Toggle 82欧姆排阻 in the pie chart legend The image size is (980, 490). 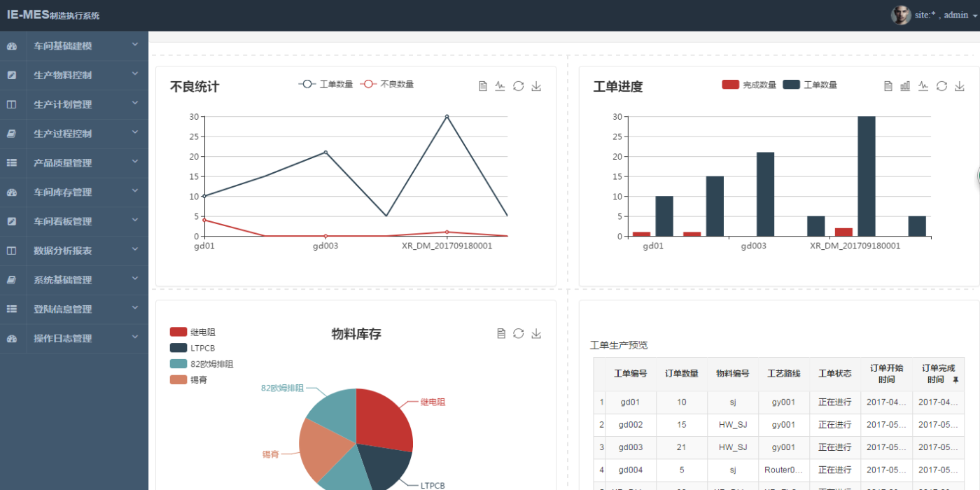pos(202,364)
